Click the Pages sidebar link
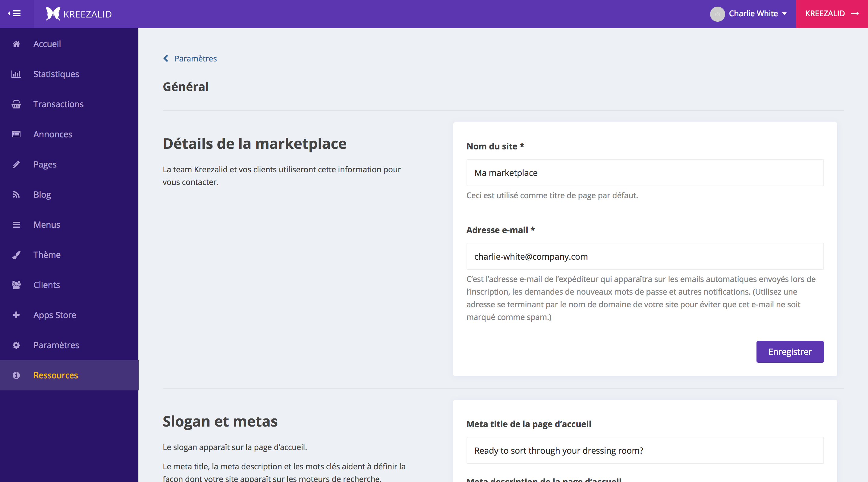 coord(45,164)
